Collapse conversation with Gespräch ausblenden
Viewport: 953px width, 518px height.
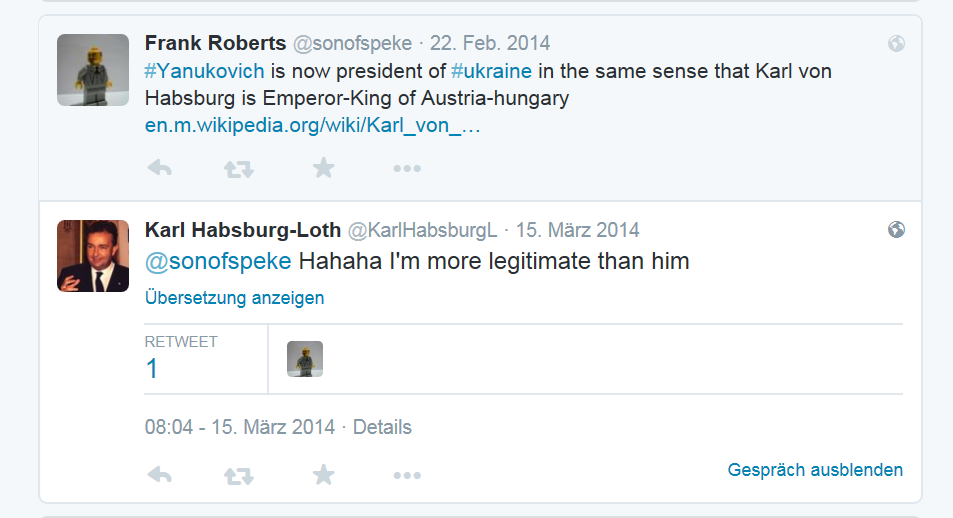(x=815, y=470)
